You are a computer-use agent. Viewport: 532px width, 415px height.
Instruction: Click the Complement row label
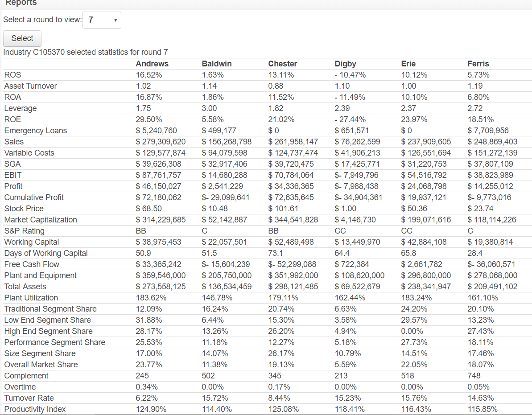[26, 376]
